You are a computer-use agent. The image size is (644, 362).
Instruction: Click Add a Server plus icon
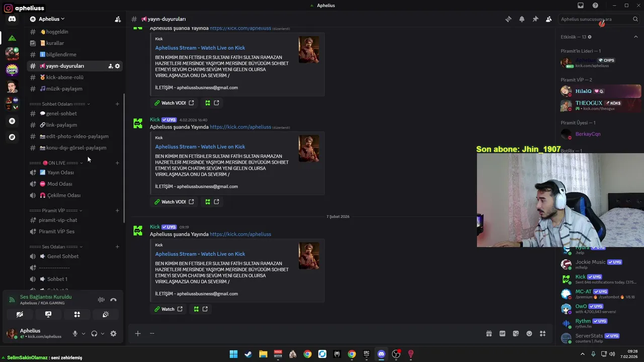pyautogui.click(x=12, y=121)
